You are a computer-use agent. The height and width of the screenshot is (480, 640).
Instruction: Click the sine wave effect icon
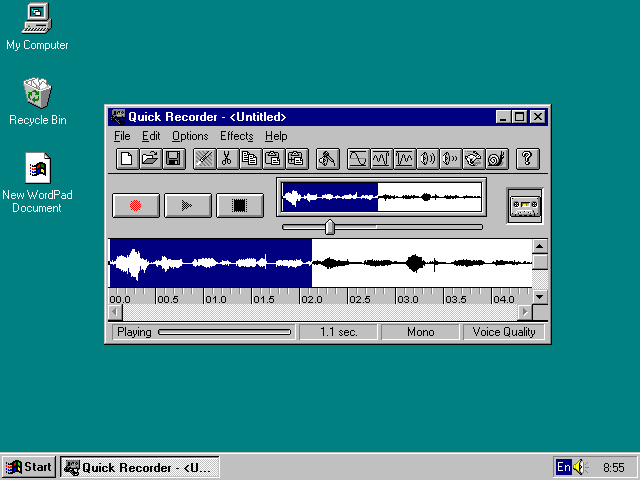pos(357,158)
